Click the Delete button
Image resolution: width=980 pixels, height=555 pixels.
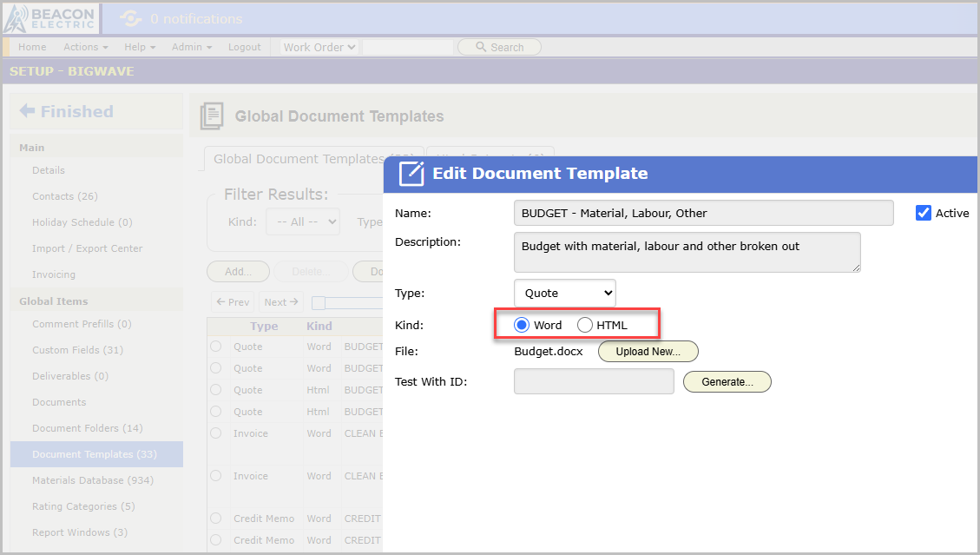311,272
